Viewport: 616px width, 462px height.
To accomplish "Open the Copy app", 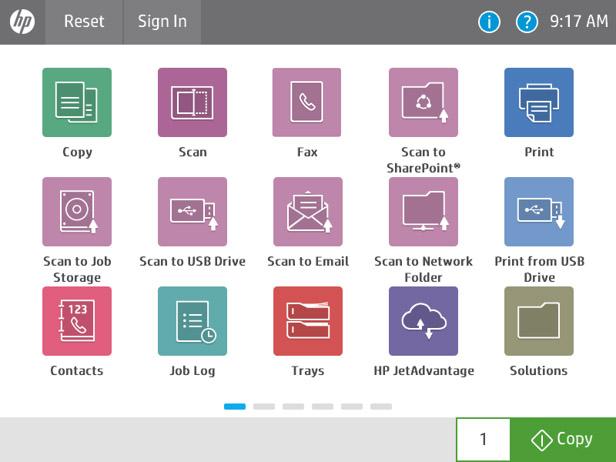I will pyautogui.click(x=77, y=103).
